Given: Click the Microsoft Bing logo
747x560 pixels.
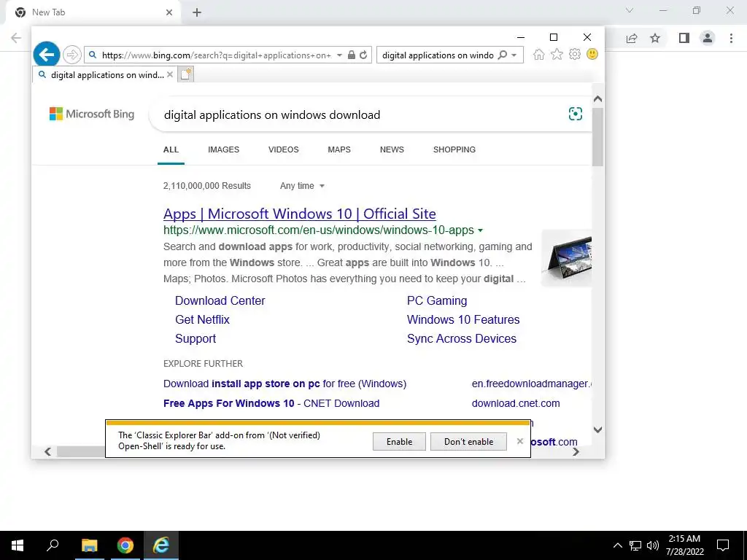Looking at the screenshot, I should point(92,114).
